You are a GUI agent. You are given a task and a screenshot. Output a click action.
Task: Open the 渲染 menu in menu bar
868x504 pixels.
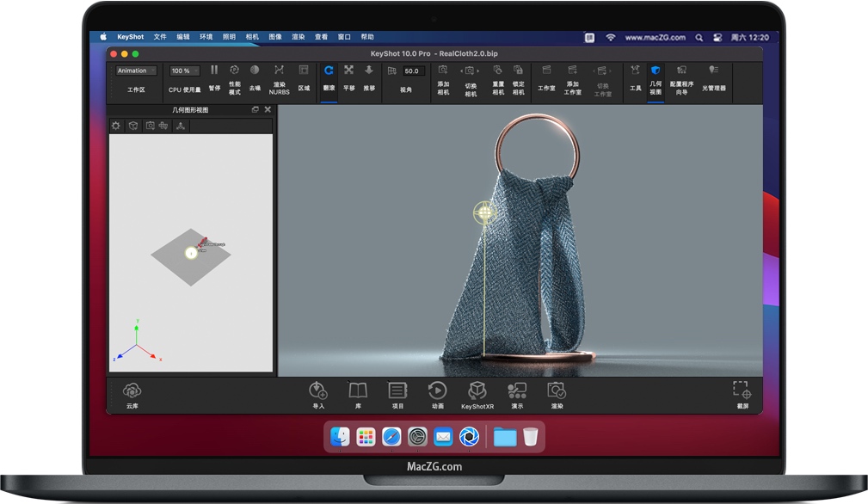(x=299, y=37)
